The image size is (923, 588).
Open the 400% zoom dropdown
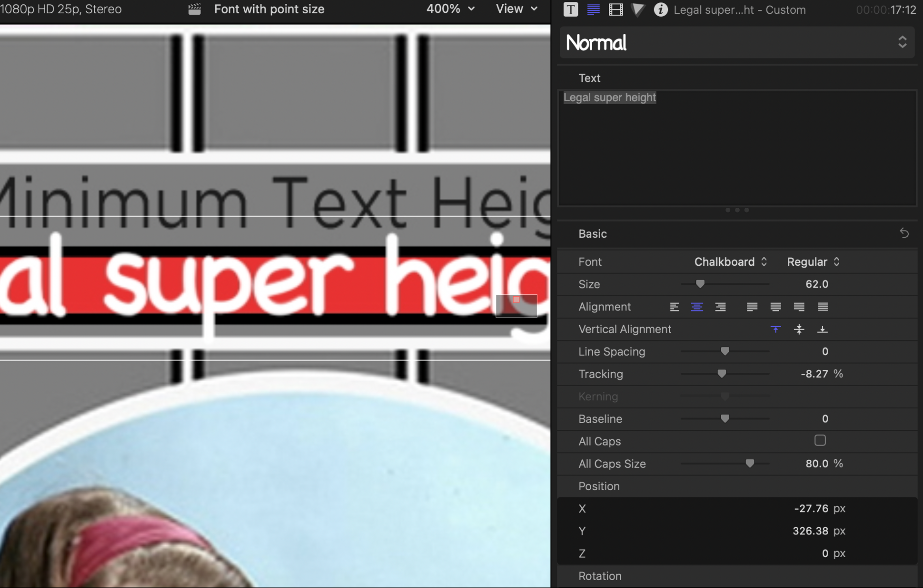click(x=450, y=9)
